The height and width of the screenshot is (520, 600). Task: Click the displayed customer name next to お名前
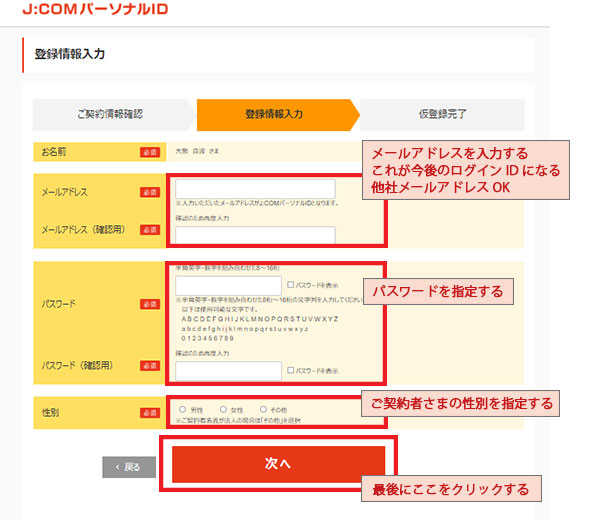197,151
